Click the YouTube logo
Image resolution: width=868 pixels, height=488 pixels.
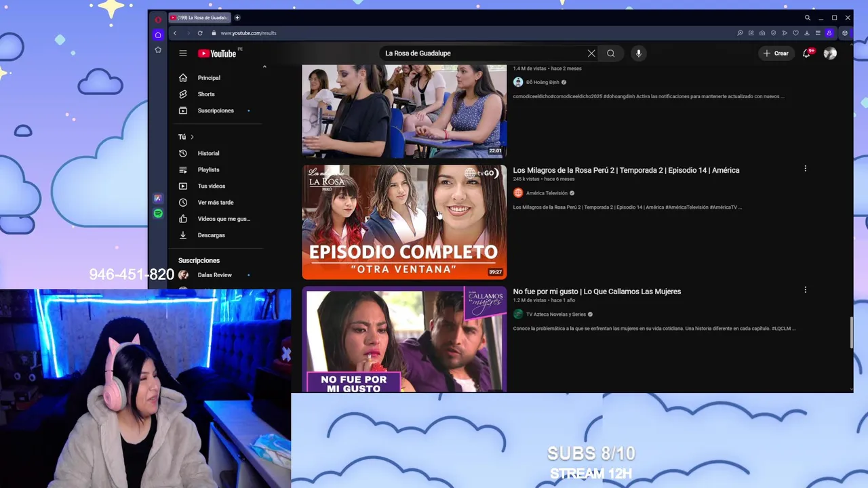[x=217, y=54]
